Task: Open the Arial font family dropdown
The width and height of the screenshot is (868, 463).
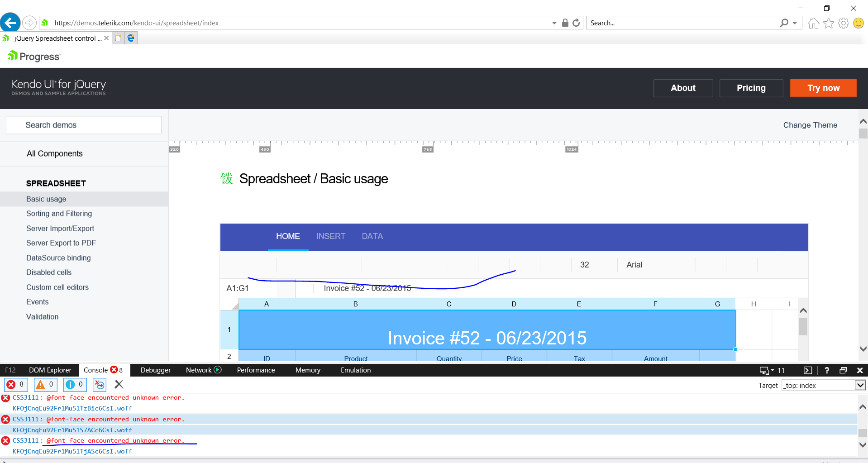Action: point(656,265)
